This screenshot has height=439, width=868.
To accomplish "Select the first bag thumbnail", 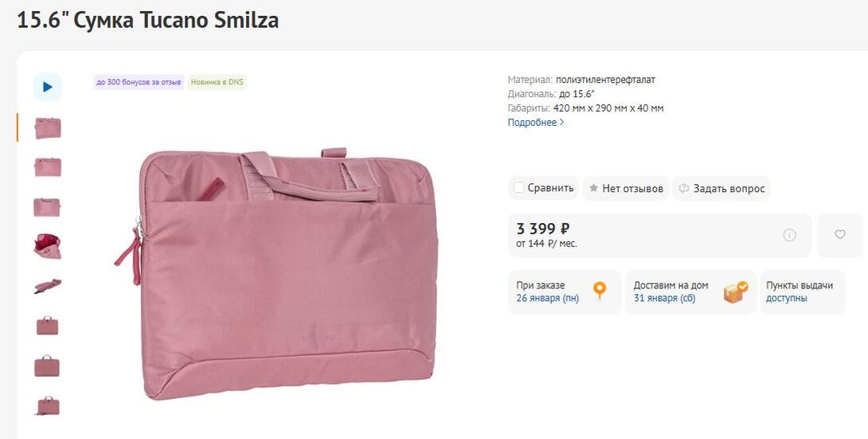I will (48, 127).
